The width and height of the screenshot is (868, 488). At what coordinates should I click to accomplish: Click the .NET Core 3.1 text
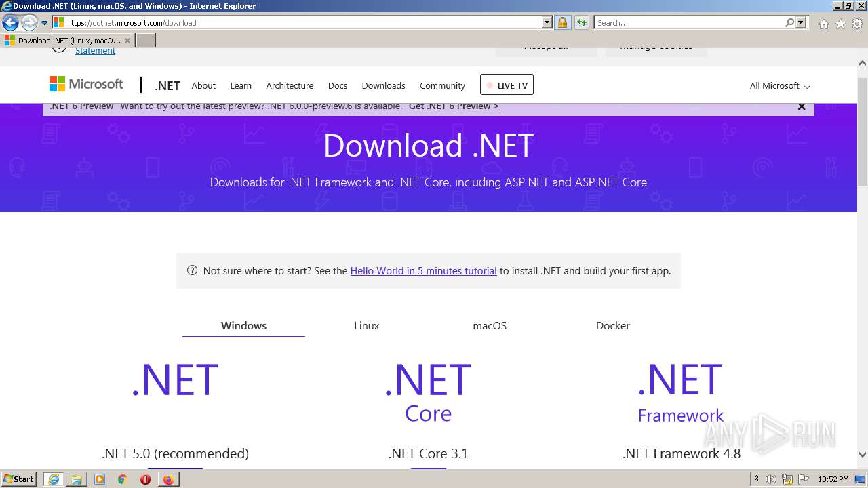point(428,453)
